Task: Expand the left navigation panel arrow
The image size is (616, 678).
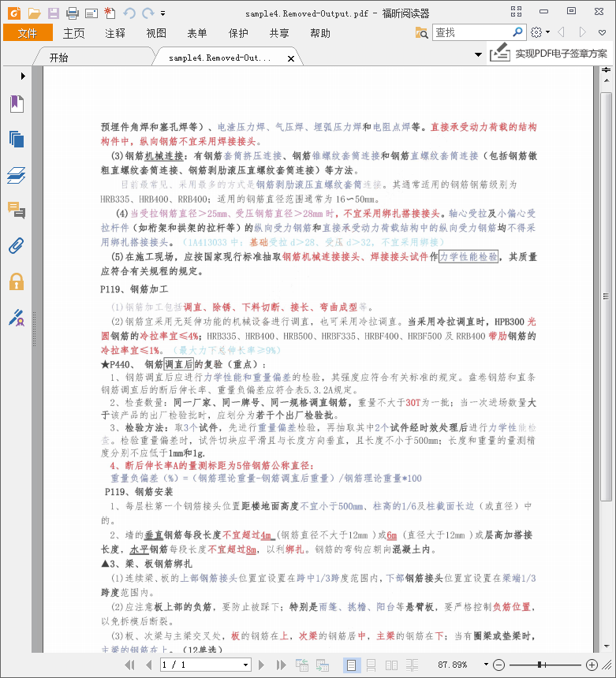Action: tap(23, 76)
